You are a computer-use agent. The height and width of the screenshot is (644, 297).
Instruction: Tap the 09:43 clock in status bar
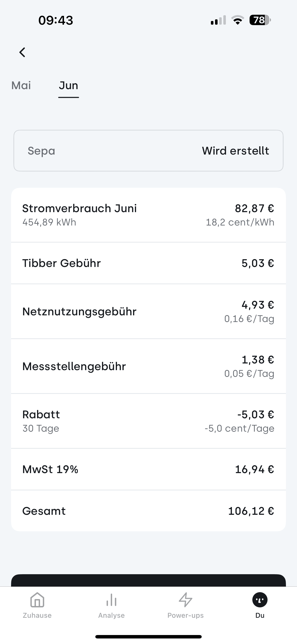pos(55,20)
